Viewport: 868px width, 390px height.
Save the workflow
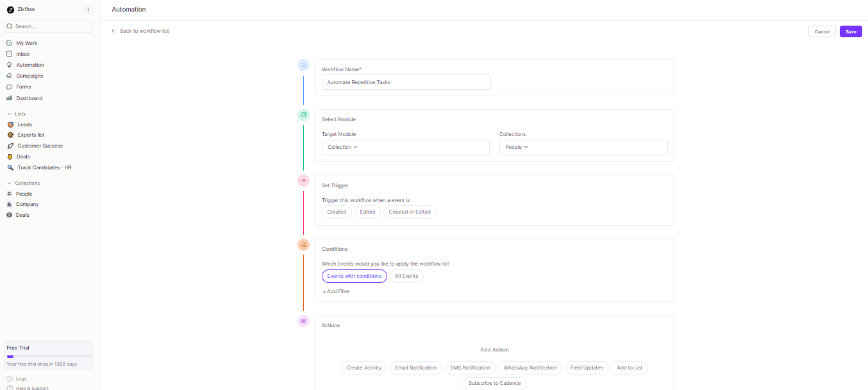(x=850, y=31)
